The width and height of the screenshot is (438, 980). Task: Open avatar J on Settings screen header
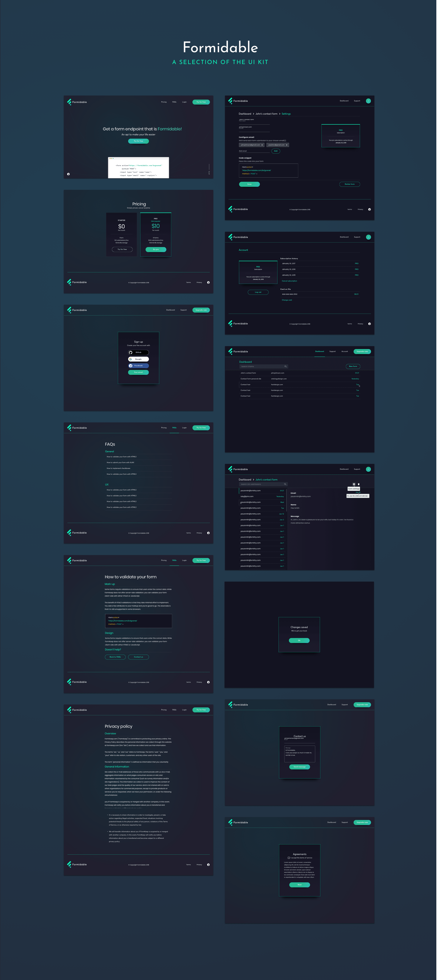point(368,101)
